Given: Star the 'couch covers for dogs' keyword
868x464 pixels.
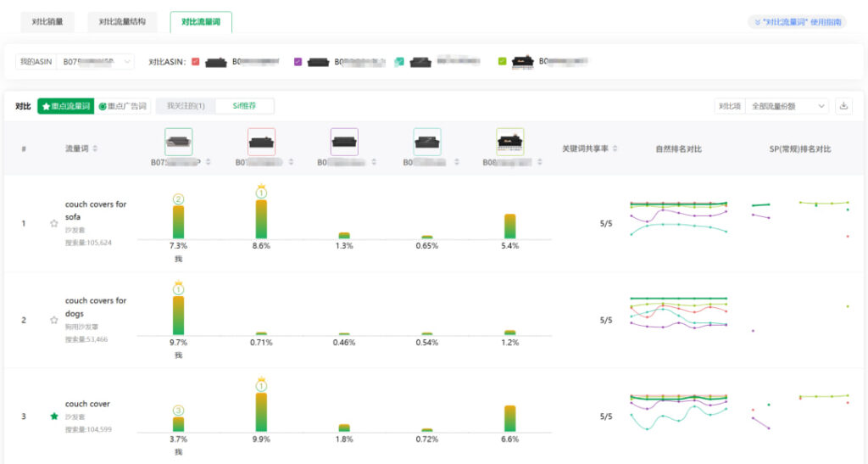Looking at the screenshot, I should [x=54, y=321].
